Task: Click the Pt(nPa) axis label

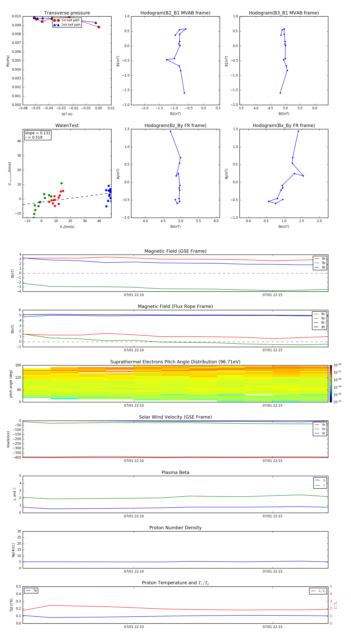Action: click(x=8, y=61)
